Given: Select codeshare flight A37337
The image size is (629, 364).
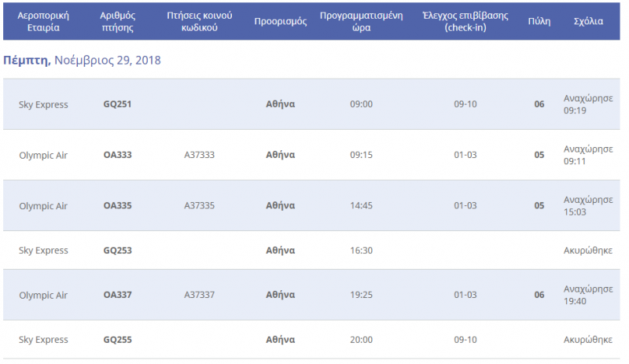Looking at the screenshot, I should click(200, 295).
